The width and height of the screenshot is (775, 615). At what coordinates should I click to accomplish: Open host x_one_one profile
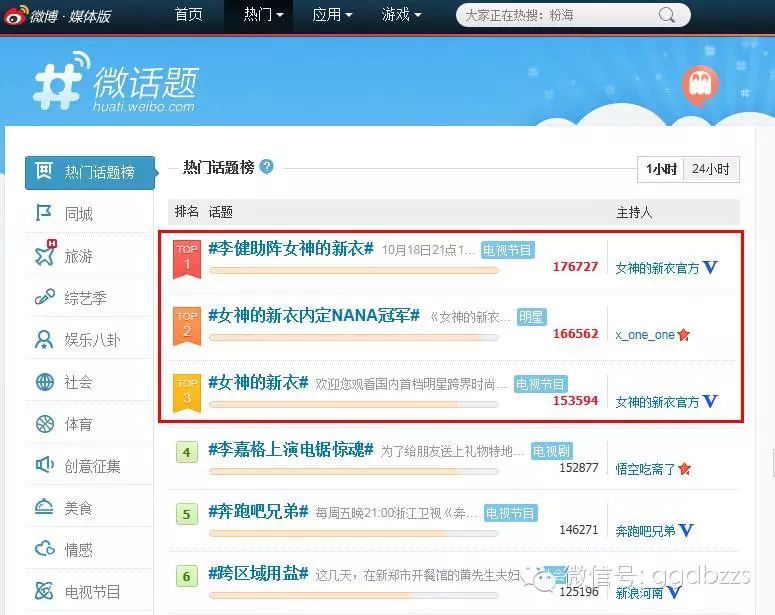645,335
